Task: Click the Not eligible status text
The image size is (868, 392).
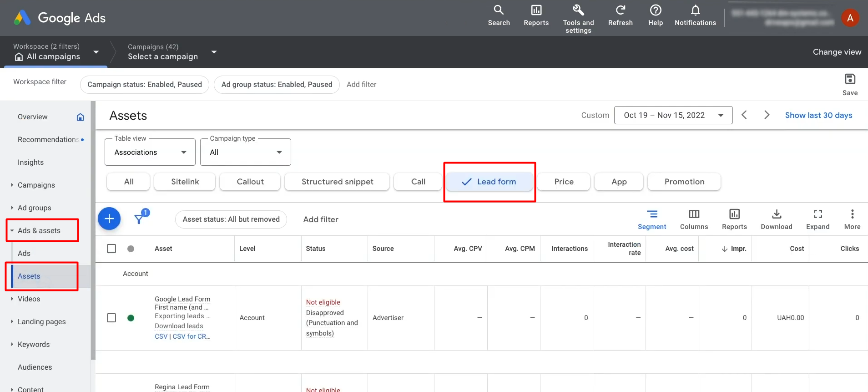Action: click(x=323, y=302)
